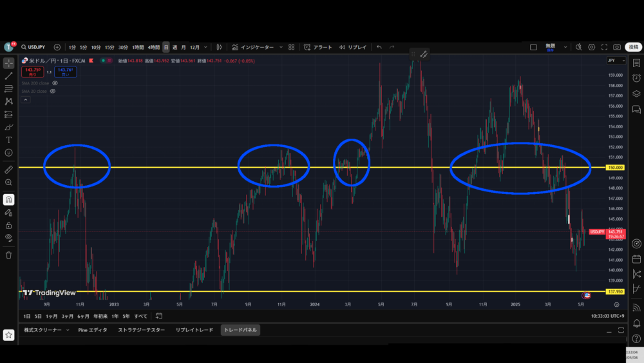
Task: Click the 売り sell price button
Action: (32, 72)
